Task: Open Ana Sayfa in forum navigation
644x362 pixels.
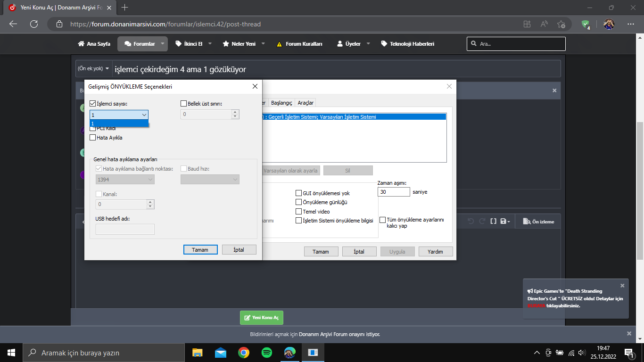Action: point(94,44)
